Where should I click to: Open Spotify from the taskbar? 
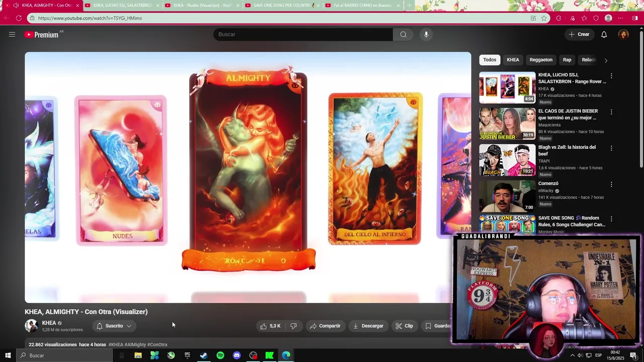[x=220, y=355]
